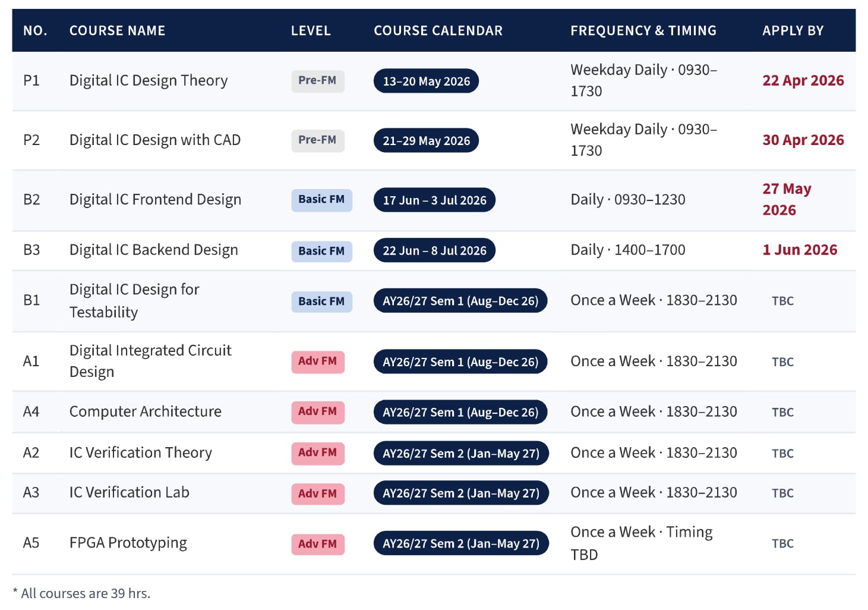The width and height of the screenshot is (868, 610).
Task: Click the 1 Jun 2026 apply-by date
Action: pos(800,250)
